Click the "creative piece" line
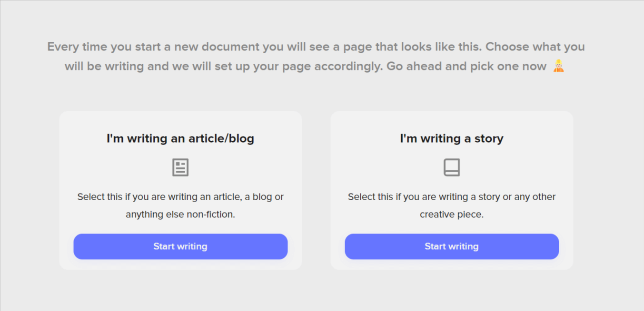Screen dimensions: 644x311 coord(452,214)
